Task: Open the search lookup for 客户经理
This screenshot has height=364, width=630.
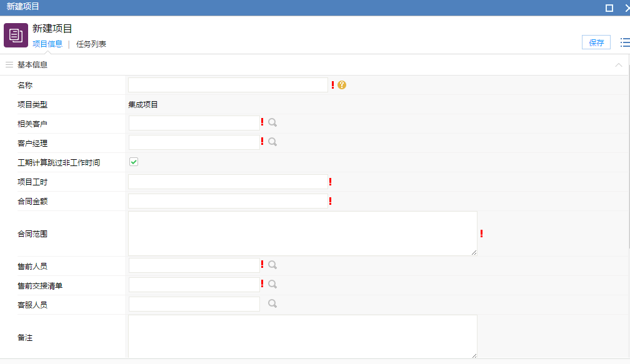Action: 272,142
